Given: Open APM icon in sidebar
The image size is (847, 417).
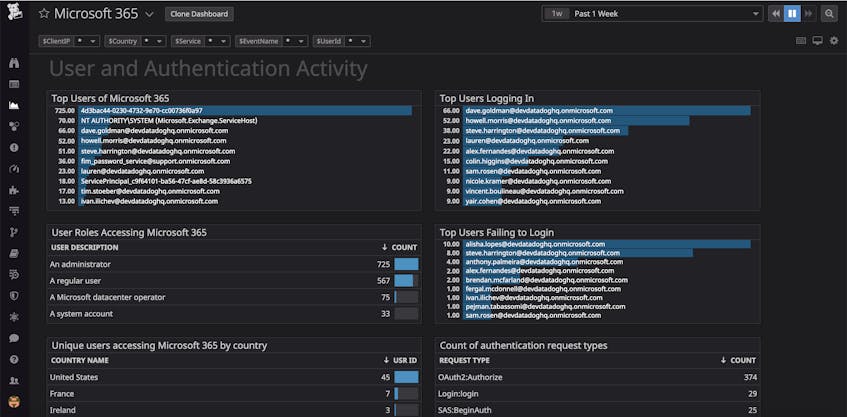Looking at the screenshot, I should [x=15, y=211].
